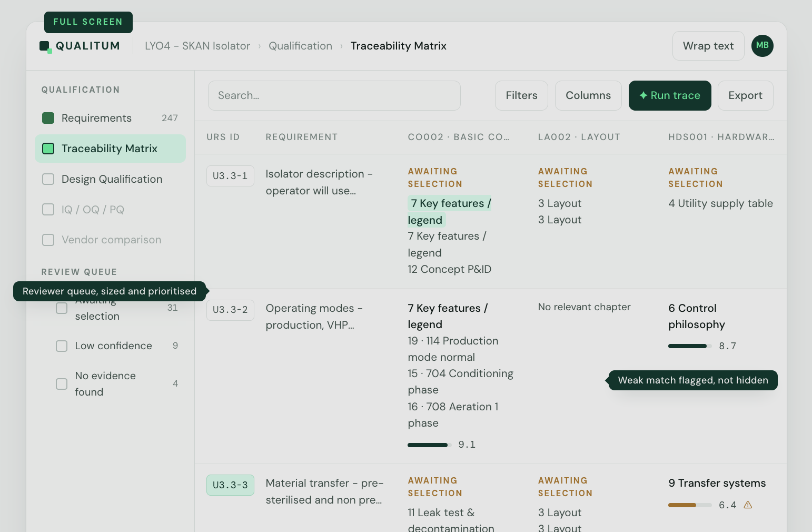Open Design Qualification section

[x=110, y=179]
